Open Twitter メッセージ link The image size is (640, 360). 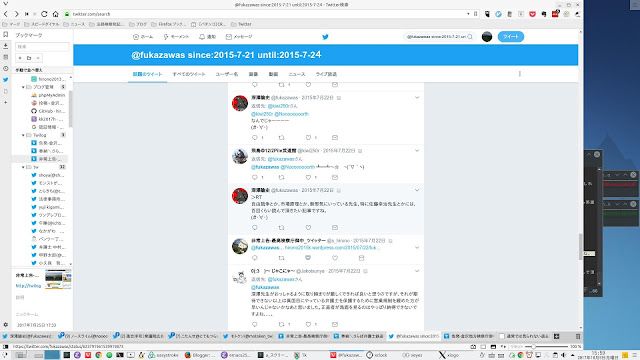[x=239, y=37]
